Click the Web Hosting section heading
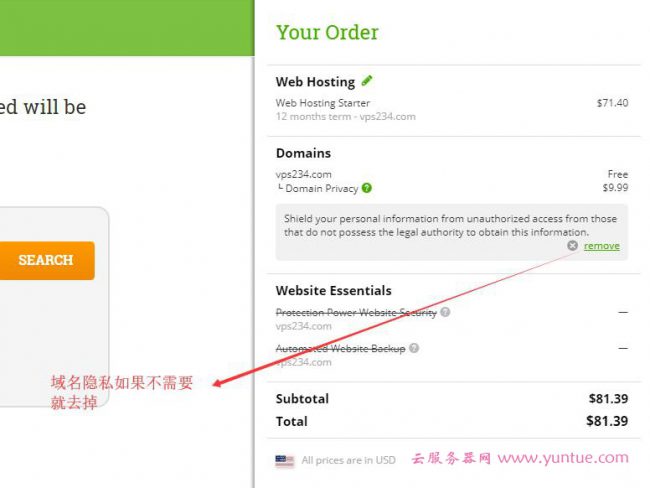Viewport: 650px width, 488px height. tap(315, 82)
